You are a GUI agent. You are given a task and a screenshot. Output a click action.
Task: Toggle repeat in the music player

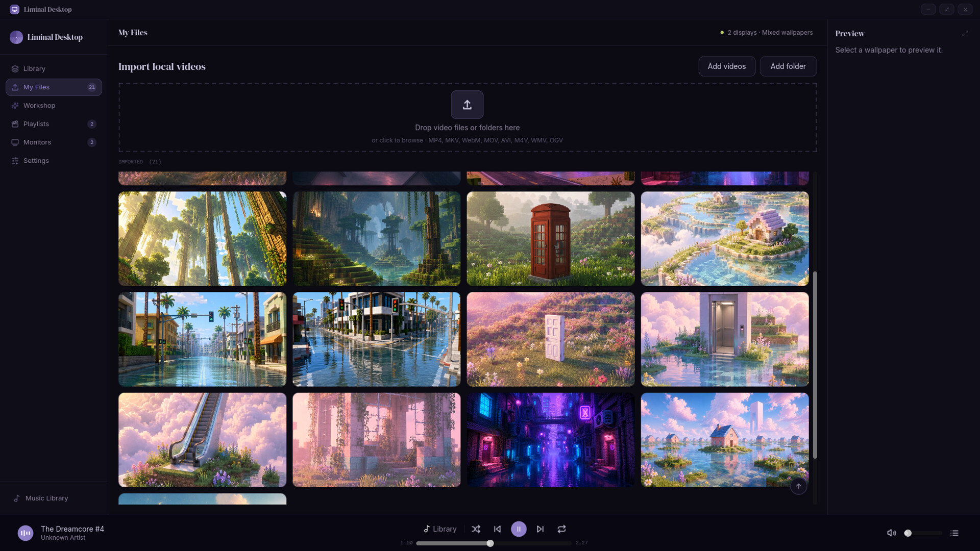point(561,529)
